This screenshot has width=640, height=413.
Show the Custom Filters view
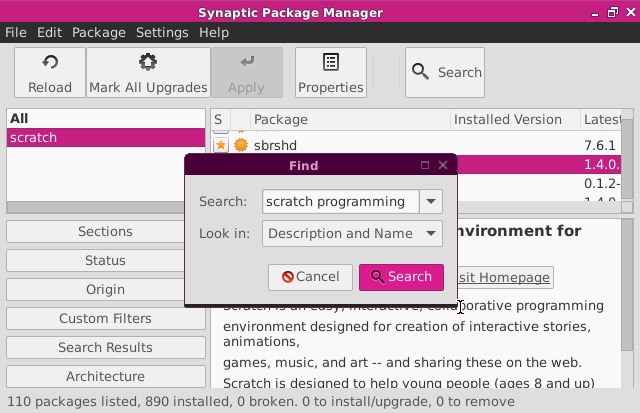click(x=105, y=318)
